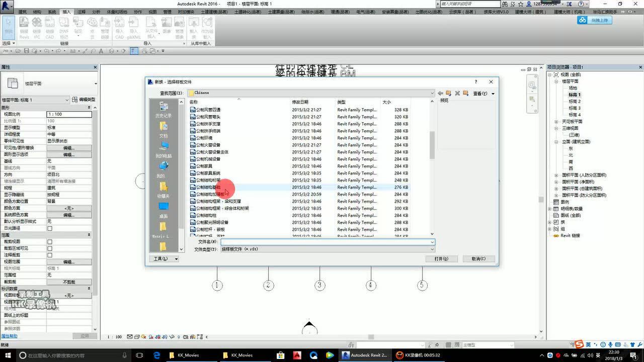
Task: Switch to 分析 ribbon tab
Action: [96, 12]
